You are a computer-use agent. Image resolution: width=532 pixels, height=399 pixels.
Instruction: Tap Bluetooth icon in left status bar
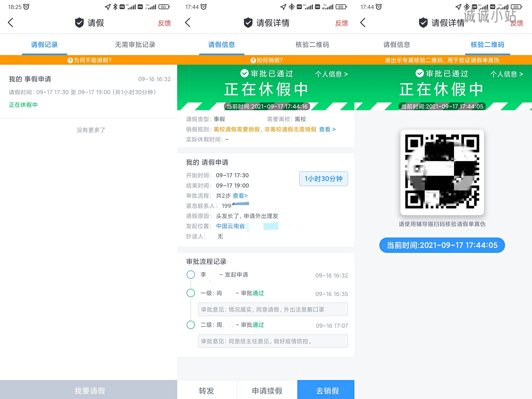click(x=115, y=7)
